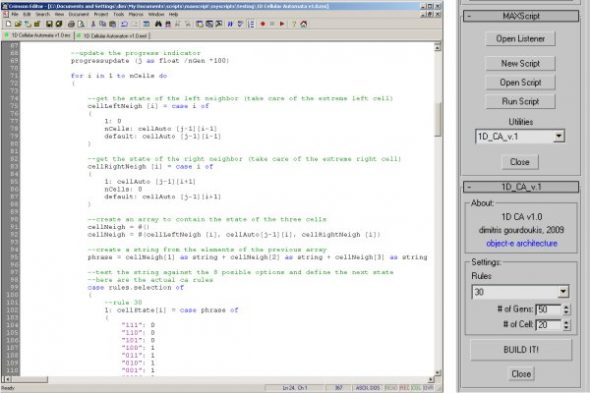Image resolution: width=590 pixels, height=393 pixels.
Task: Click the Open Listener button
Action: [x=520, y=39]
